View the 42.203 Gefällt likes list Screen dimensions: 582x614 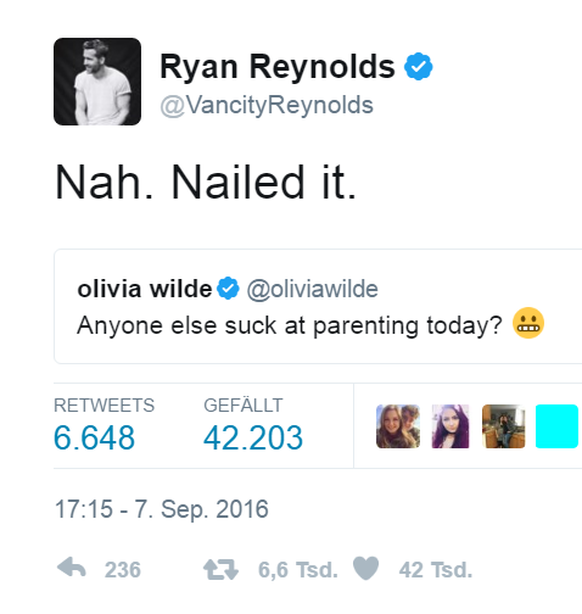253,425
